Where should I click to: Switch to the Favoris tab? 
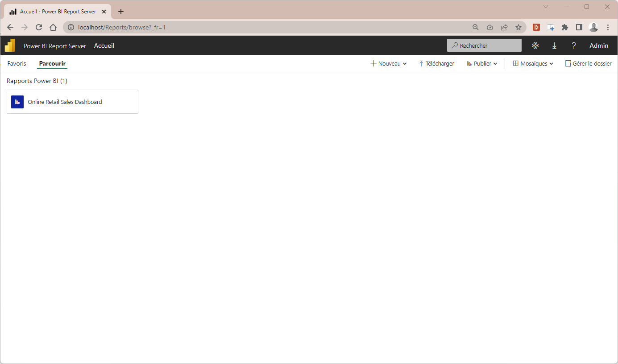pos(17,64)
